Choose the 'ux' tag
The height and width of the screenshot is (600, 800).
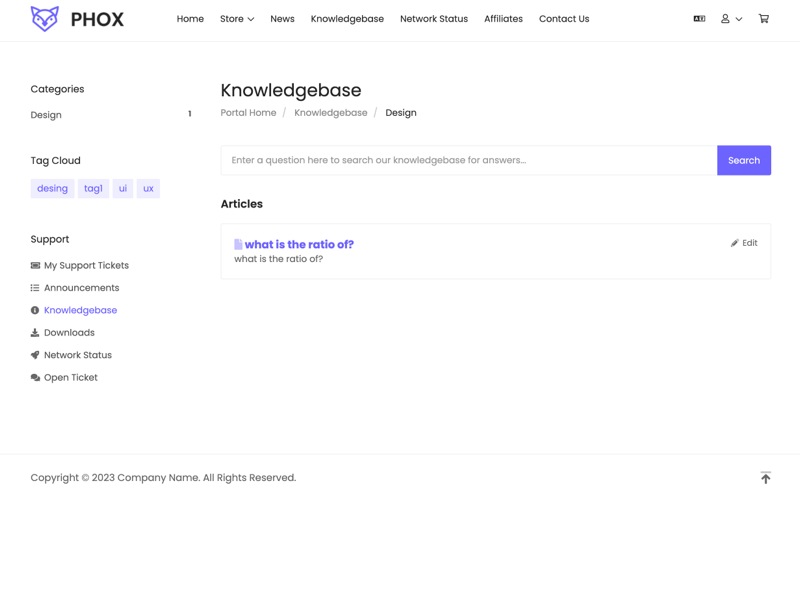(x=148, y=188)
